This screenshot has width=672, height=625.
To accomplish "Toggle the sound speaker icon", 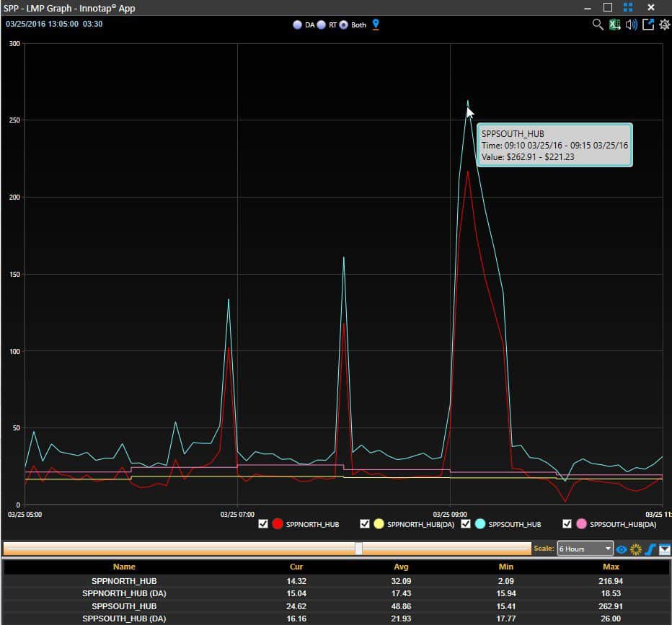I will point(632,25).
